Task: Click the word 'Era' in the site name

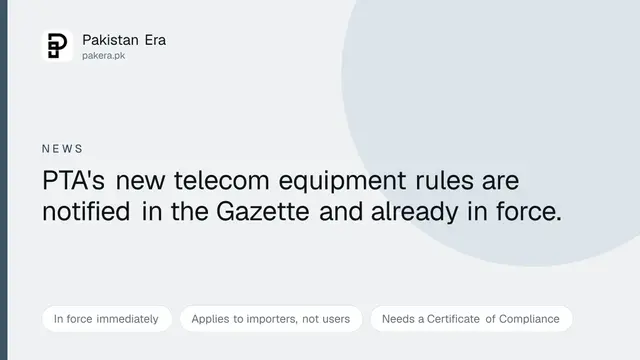Action: click(x=155, y=40)
